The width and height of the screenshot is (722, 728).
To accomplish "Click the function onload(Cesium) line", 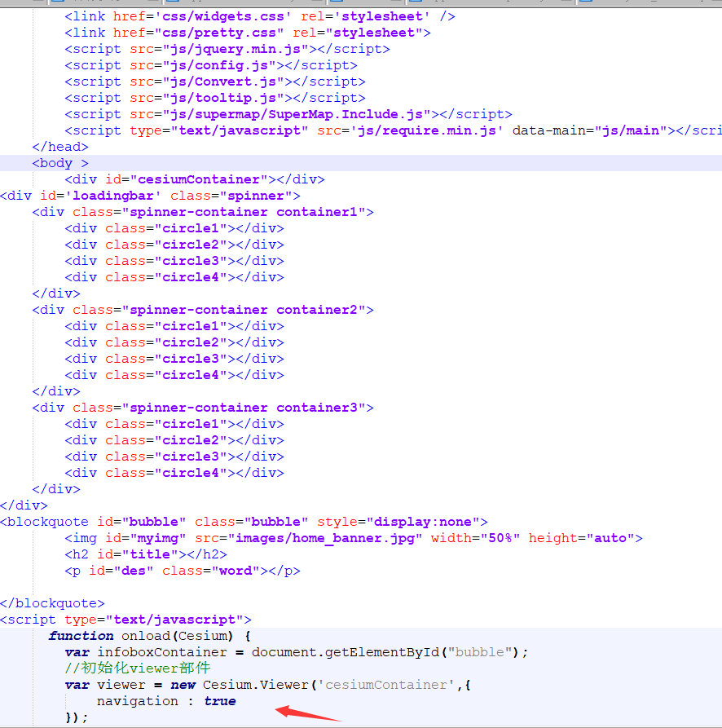I will [x=149, y=636].
